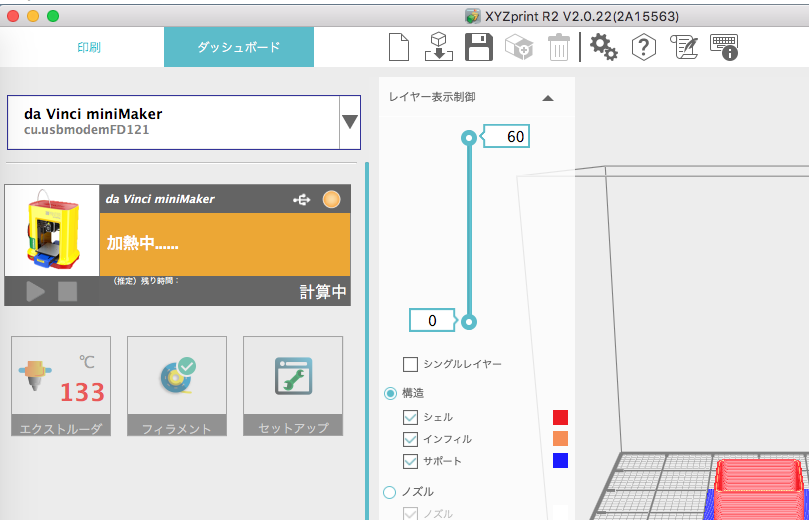Uncheck the シェル checkbox
Viewport: 809px width, 520px height.
click(410, 417)
